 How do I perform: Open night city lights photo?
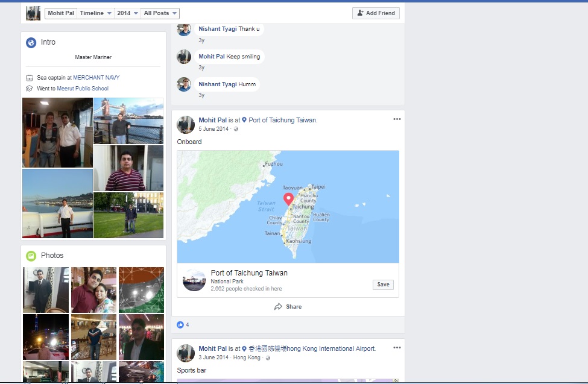46,337
